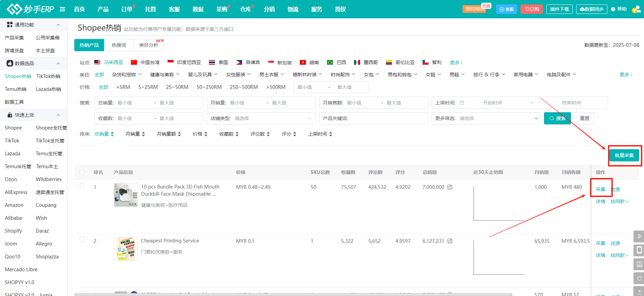This screenshot has height=296, width=644.
Task: Click the 搜索 button
Action: click(558, 118)
